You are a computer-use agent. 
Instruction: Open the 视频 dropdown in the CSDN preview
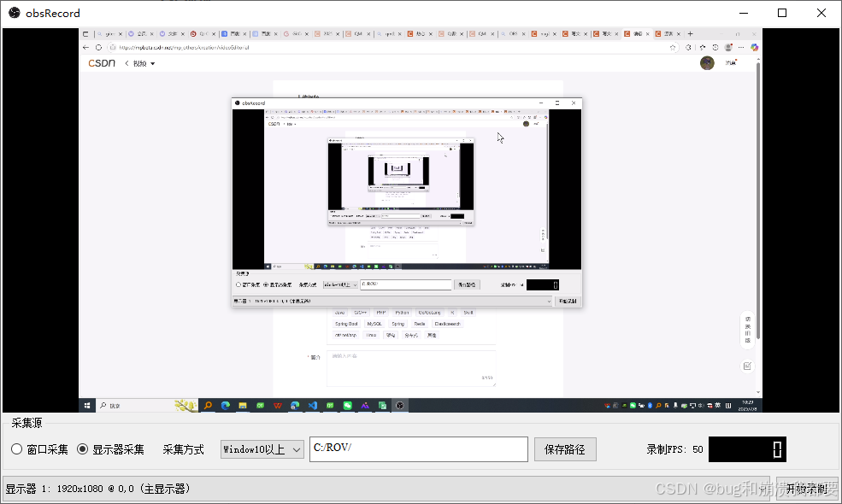point(144,63)
